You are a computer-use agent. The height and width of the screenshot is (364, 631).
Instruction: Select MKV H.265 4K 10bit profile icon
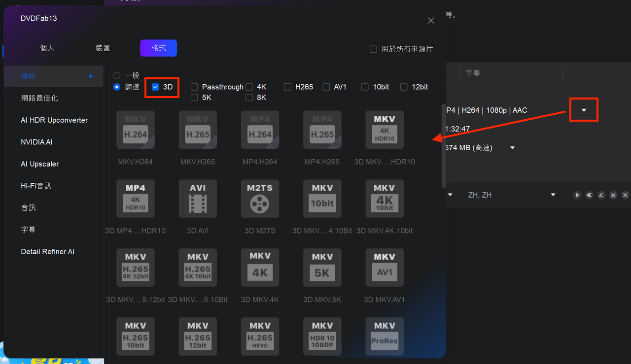[198, 267]
